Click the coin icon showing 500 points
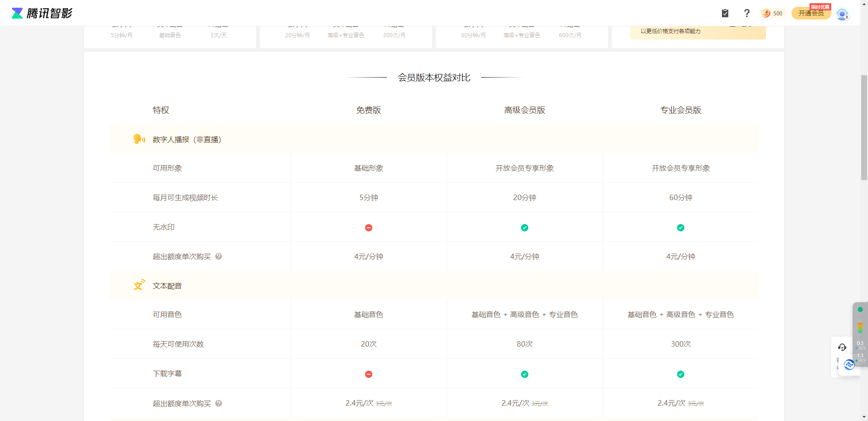This screenshot has height=421, width=868. pyautogui.click(x=766, y=14)
